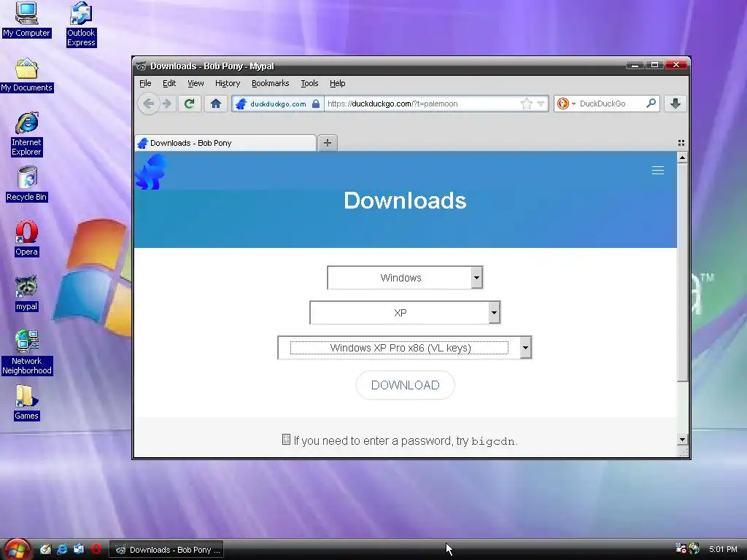Maximize the Mypal browser window
This screenshot has width=747, height=560.
point(654,65)
